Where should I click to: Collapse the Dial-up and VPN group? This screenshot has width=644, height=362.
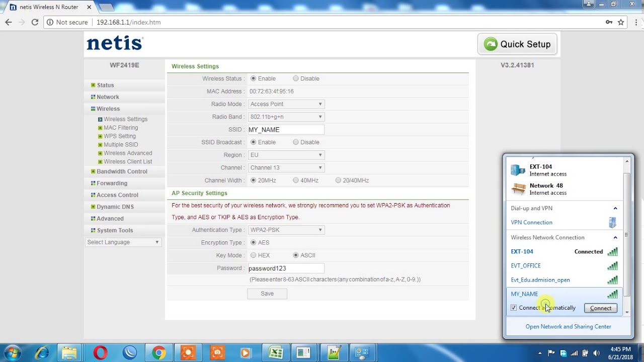click(x=615, y=208)
